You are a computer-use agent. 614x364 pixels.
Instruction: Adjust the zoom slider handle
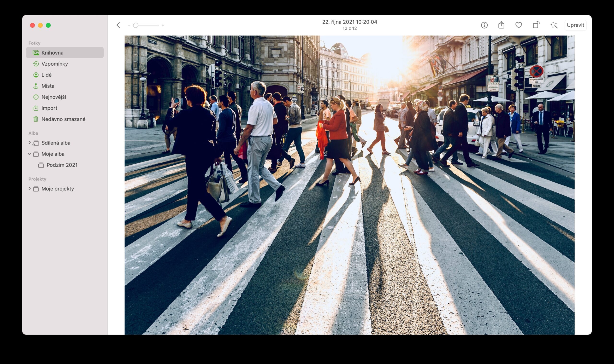click(x=136, y=25)
